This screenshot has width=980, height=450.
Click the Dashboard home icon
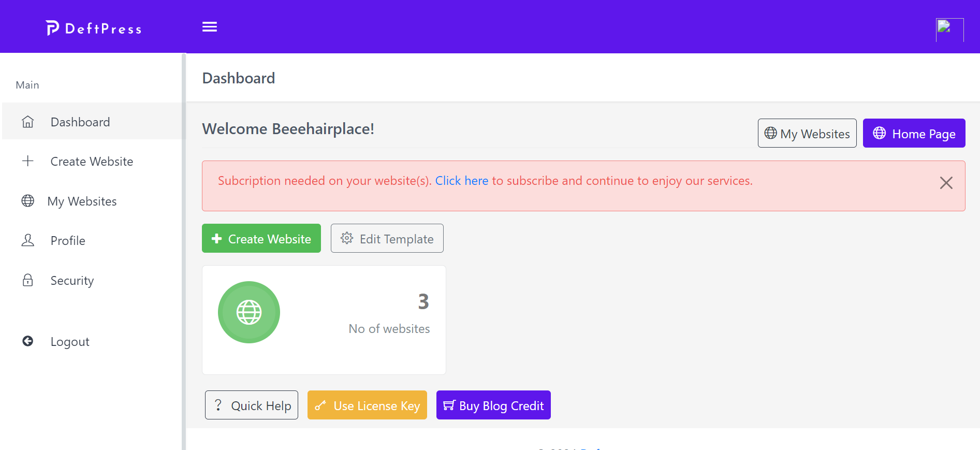tap(28, 122)
